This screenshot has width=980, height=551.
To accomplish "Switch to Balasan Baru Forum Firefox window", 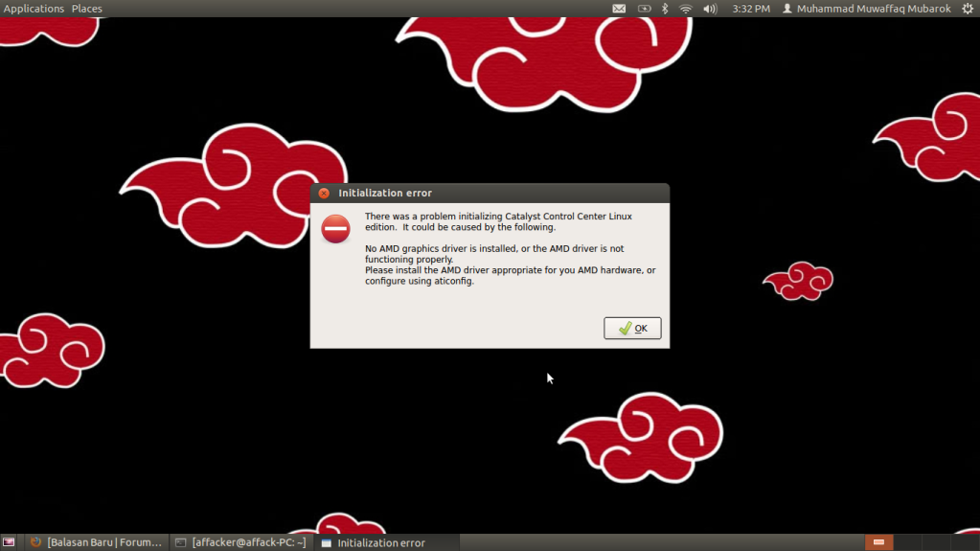I will tap(96, 542).
